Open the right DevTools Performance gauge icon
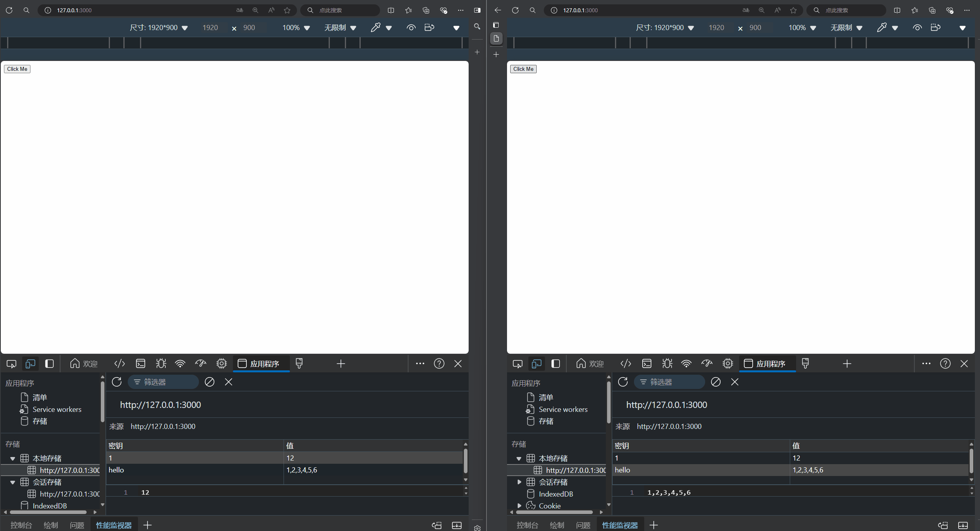Screen dimensions: 980x531 [707, 364]
